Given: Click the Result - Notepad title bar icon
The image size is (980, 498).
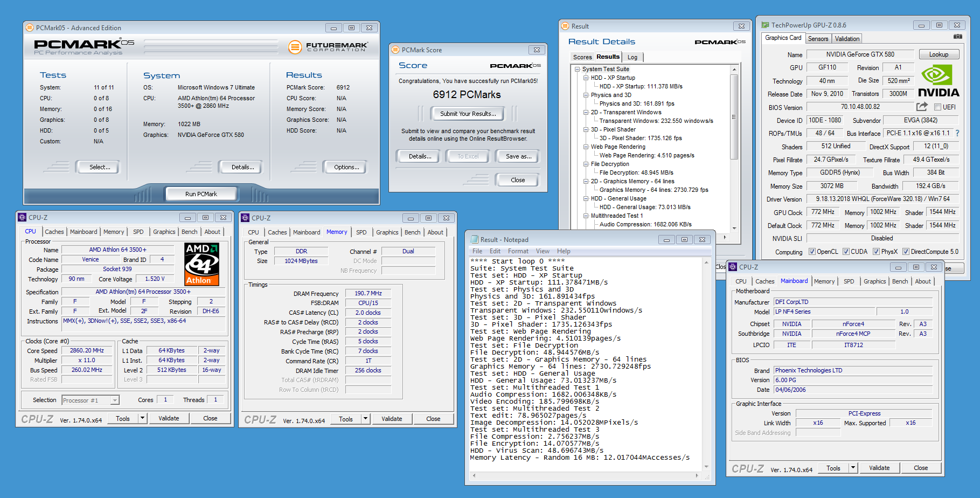Looking at the screenshot, I should (x=475, y=239).
